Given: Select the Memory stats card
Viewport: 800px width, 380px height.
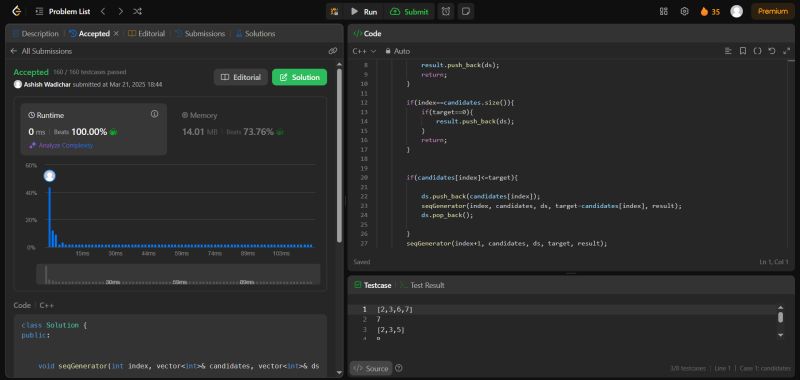Looking at the screenshot, I should click(x=247, y=129).
